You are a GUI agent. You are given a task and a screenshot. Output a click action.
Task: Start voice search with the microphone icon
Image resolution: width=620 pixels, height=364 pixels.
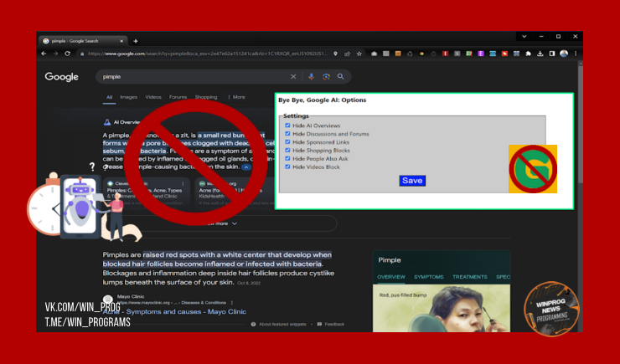[311, 77]
